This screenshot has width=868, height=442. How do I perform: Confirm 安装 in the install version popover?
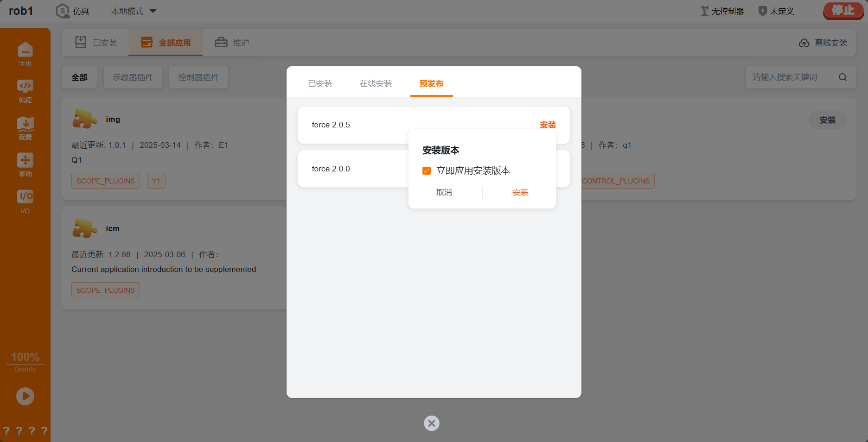click(520, 192)
